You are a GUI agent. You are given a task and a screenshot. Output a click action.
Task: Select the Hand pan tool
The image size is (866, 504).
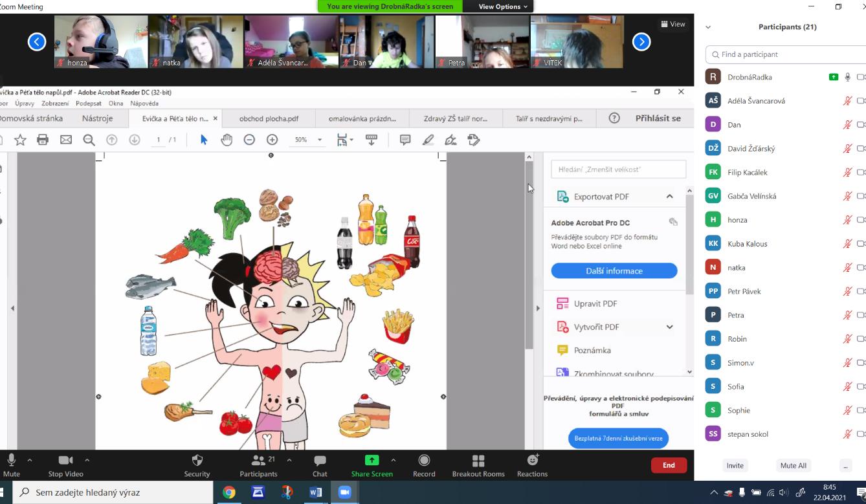(227, 140)
